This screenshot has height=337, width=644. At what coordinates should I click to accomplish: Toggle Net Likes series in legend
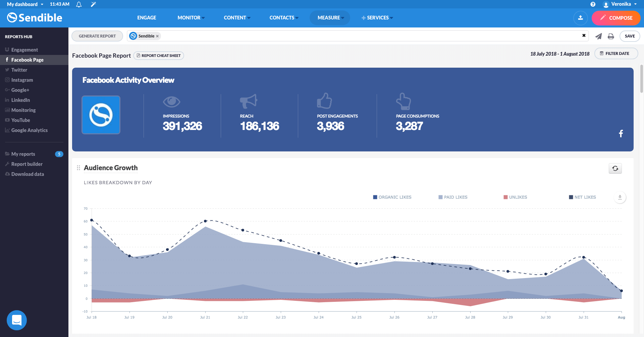coord(582,197)
